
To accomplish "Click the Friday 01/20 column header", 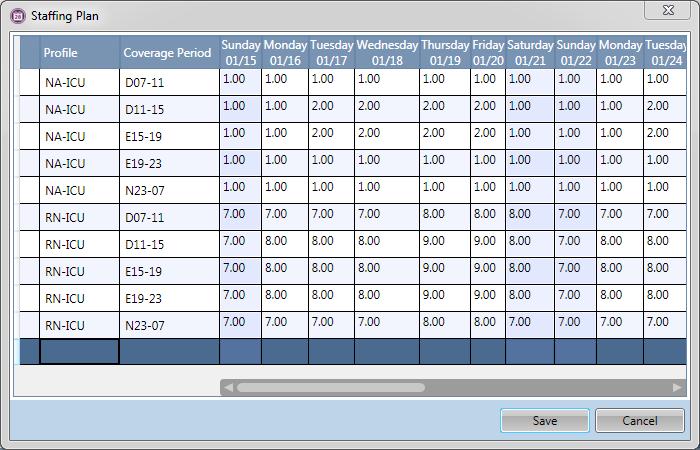I will pos(488,53).
